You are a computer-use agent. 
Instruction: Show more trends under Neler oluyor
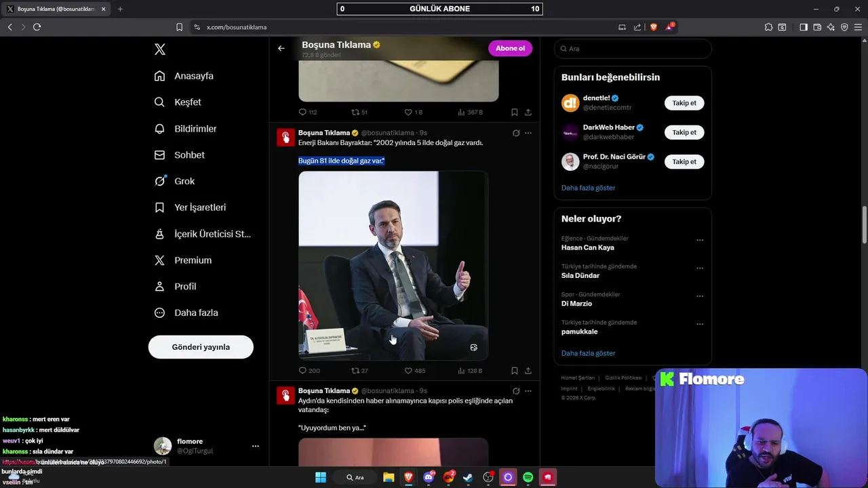point(588,353)
